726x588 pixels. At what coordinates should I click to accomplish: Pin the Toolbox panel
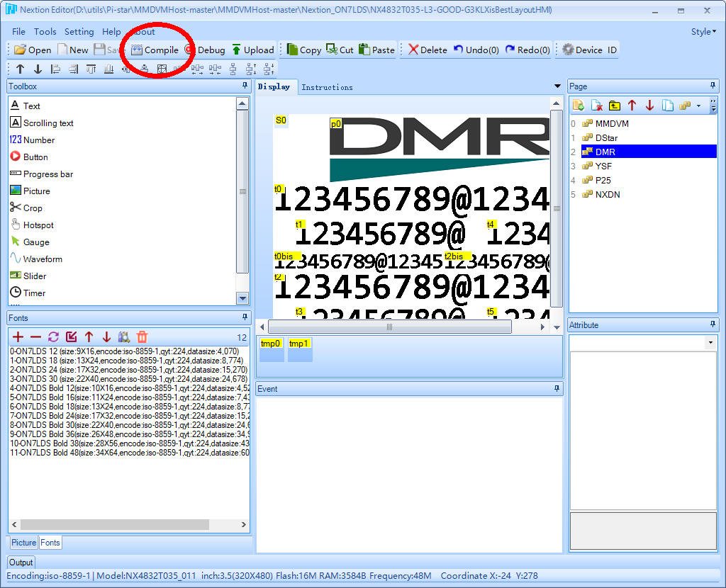(245, 86)
